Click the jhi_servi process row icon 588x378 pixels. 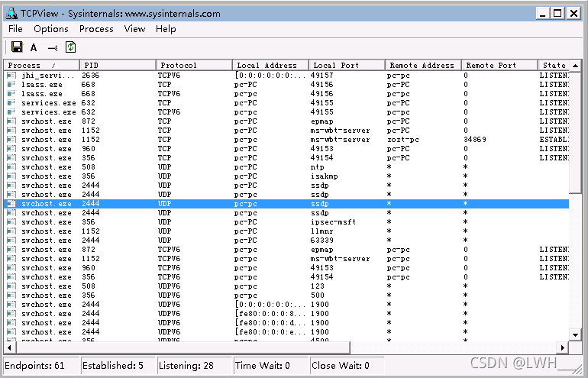click(x=11, y=76)
